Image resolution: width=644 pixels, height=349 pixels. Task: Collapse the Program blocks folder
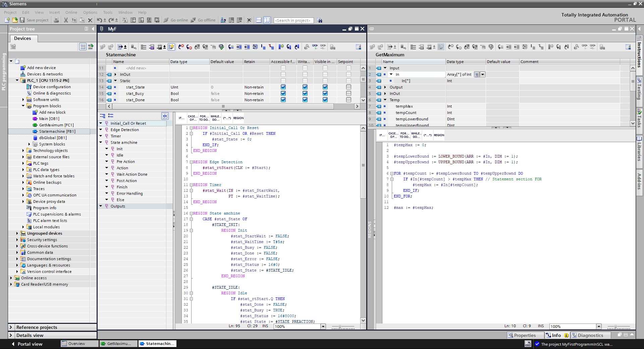pos(23,106)
